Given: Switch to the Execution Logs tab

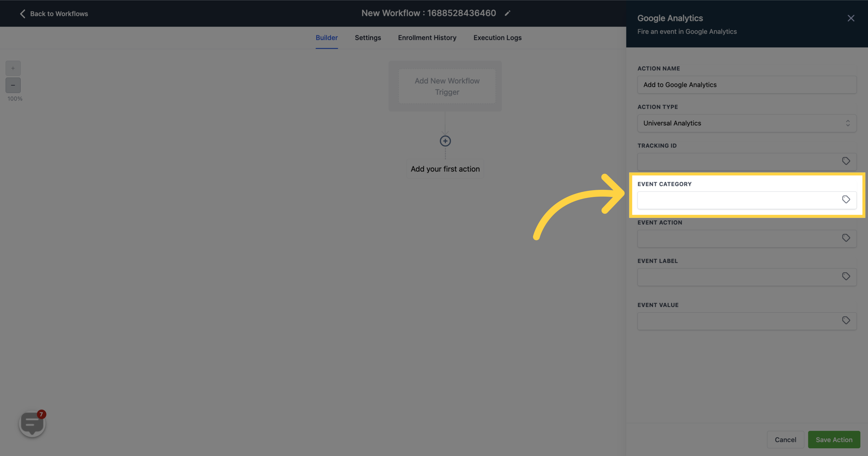Looking at the screenshot, I should tap(497, 37).
